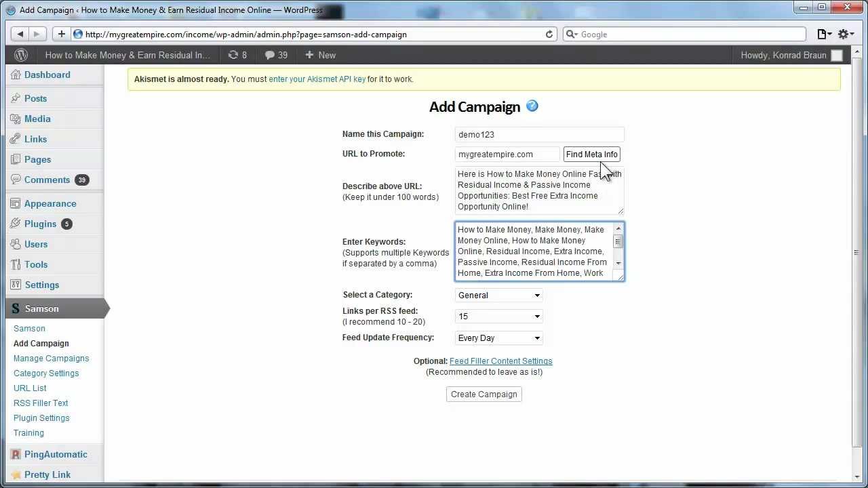Open the Plugins menu in sidebar
Screen dimensions: 868x488
coord(40,224)
